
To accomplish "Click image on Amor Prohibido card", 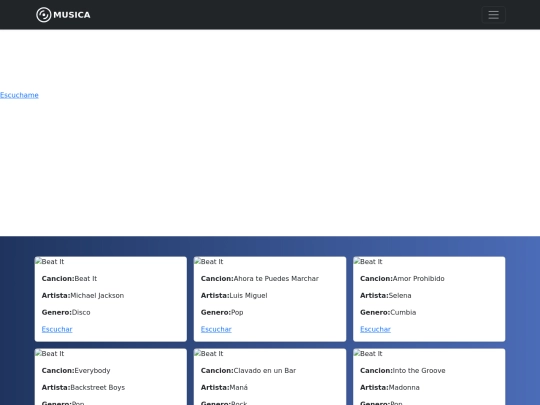I will [368, 262].
